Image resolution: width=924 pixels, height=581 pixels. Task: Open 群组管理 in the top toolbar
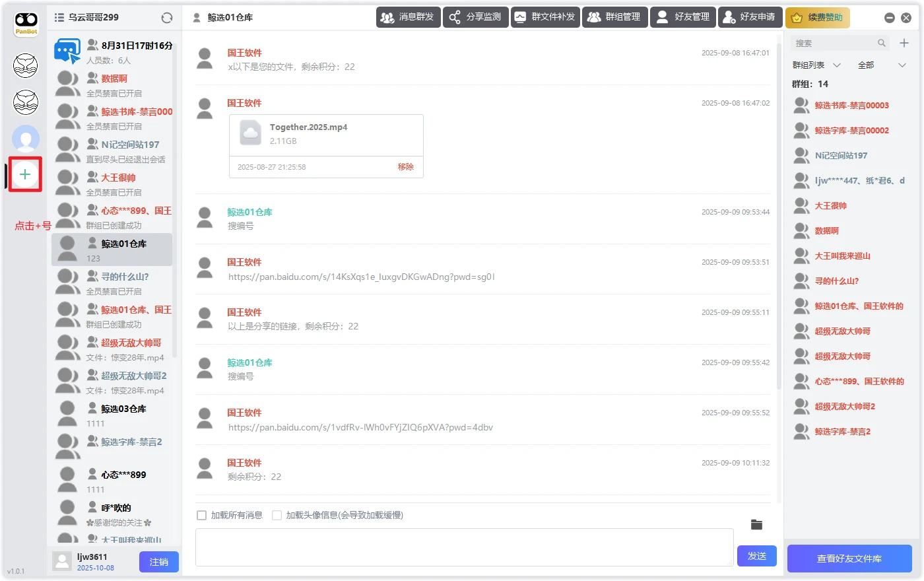coord(614,17)
